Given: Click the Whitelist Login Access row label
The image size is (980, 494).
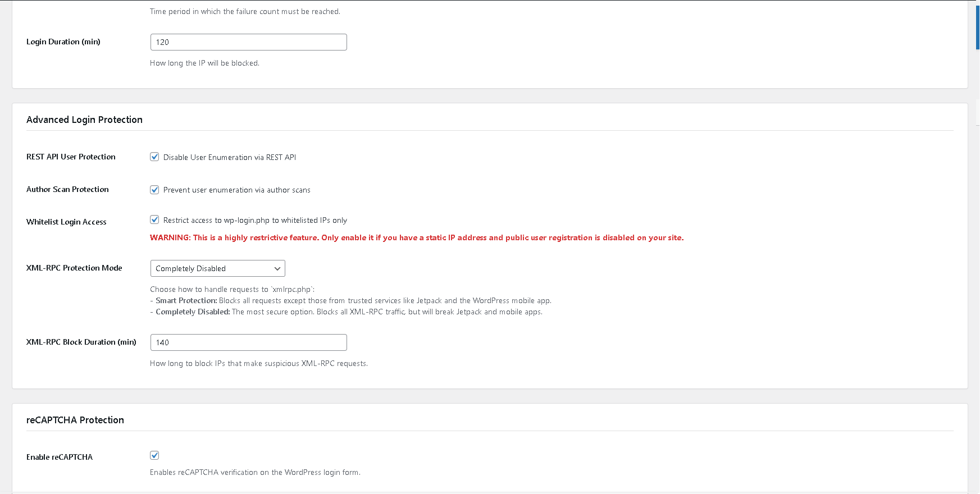Looking at the screenshot, I should (66, 222).
